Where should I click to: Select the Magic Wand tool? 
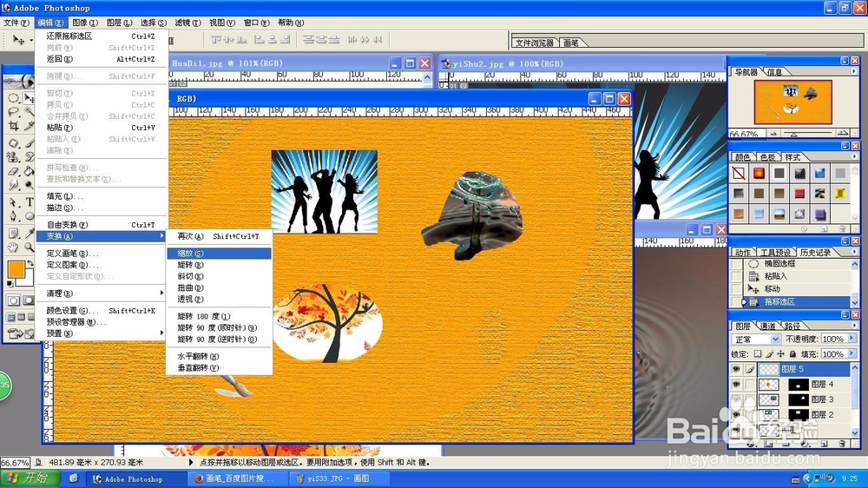pos(29,112)
